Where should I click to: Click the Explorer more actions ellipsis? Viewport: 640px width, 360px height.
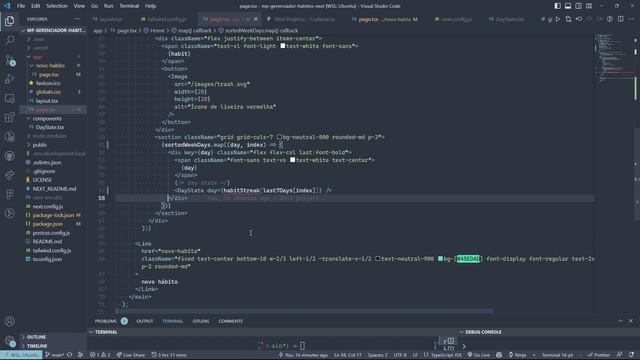click(77, 19)
